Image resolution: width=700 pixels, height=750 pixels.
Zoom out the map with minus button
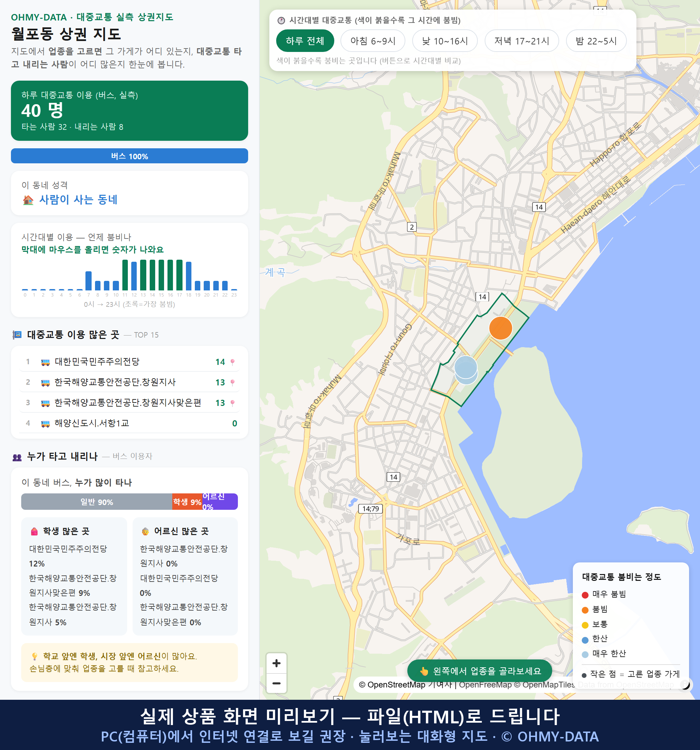click(x=277, y=683)
